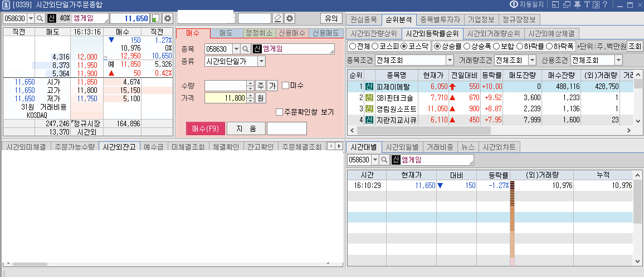Enable 주문확인창 보기 checkbox

pos(279,112)
